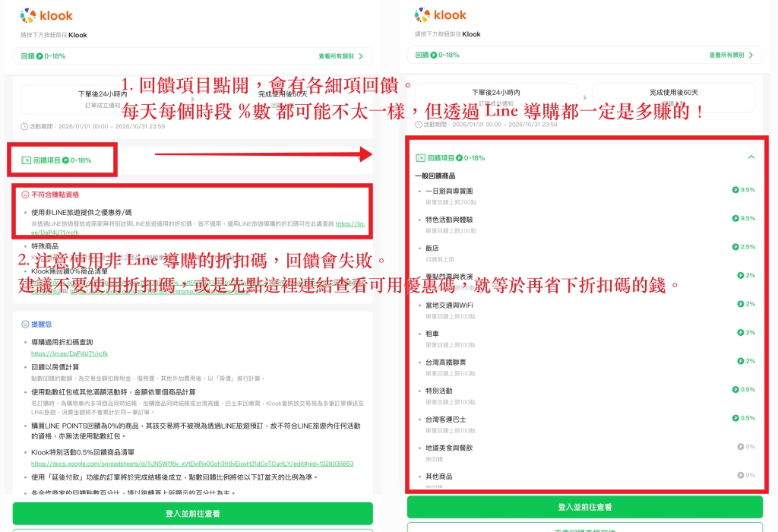Click the 一般回饋商品 heading
Image resolution: width=778 pixels, height=532 pixels.
coord(435,176)
